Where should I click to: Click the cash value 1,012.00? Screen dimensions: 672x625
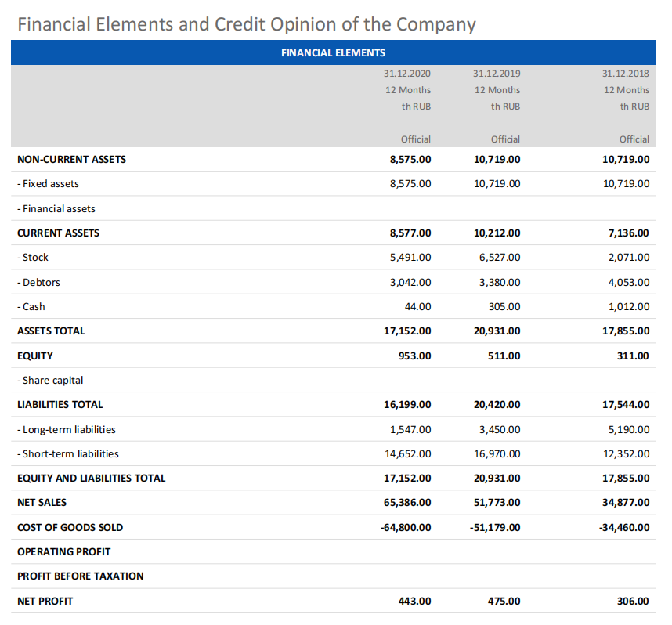click(629, 307)
